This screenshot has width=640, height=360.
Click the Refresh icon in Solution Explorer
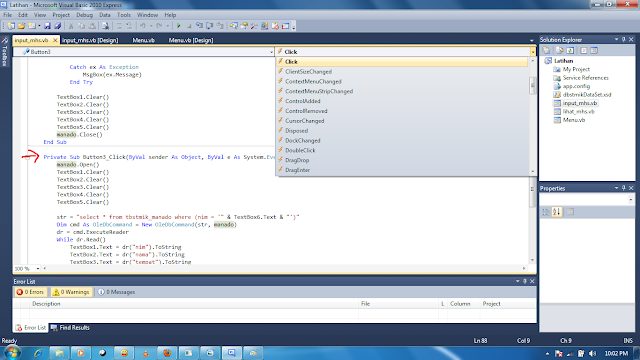(x=570, y=51)
